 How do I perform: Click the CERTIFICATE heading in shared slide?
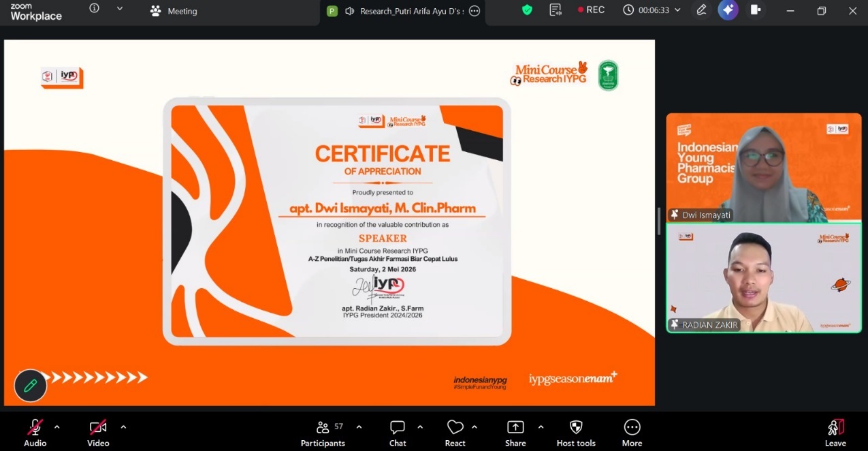[383, 154]
